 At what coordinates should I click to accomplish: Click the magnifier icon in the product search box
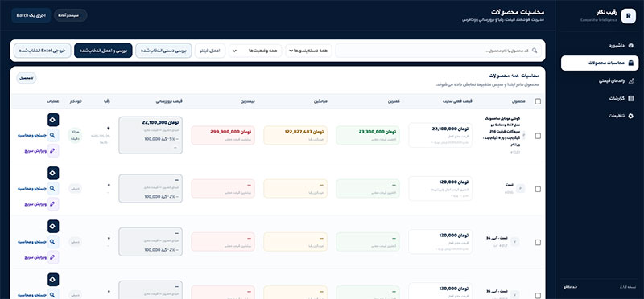535,51
